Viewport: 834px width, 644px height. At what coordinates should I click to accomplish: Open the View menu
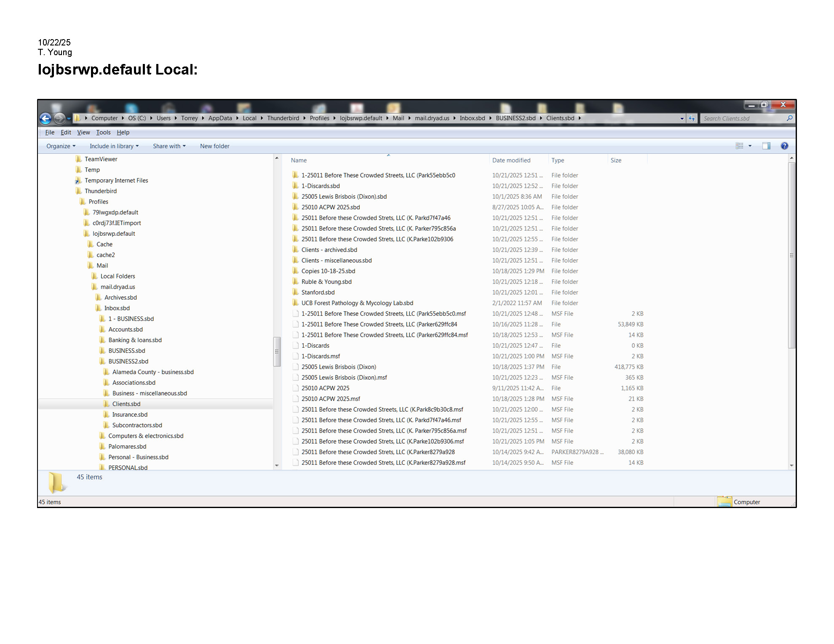click(x=83, y=132)
